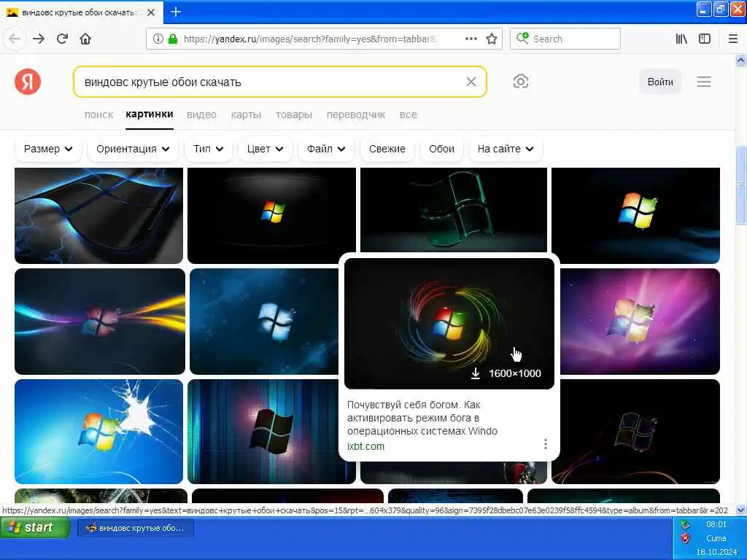Click the Войти login button

[660, 82]
